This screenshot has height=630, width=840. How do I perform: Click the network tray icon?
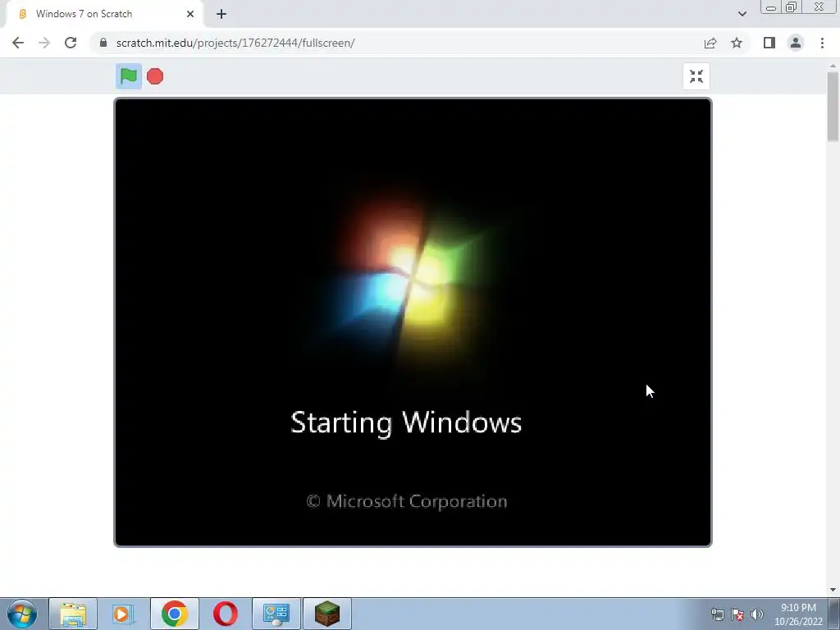pyautogui.click(x=717, y=614)
